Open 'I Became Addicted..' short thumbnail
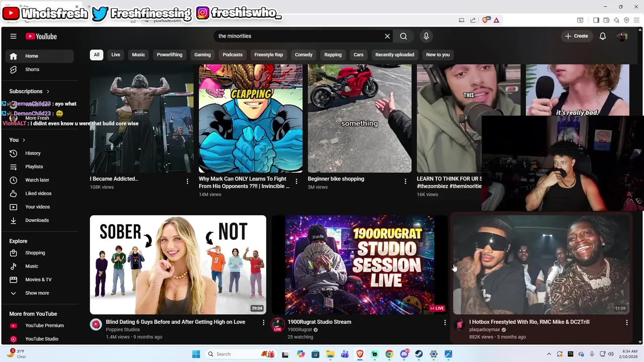Image resolution: width=644 pixels, height=362 pixels. [x=142, y=119]
